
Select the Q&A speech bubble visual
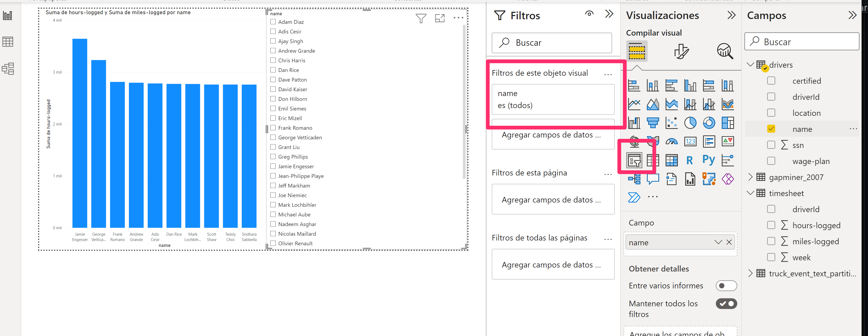[x=653, y=179]
